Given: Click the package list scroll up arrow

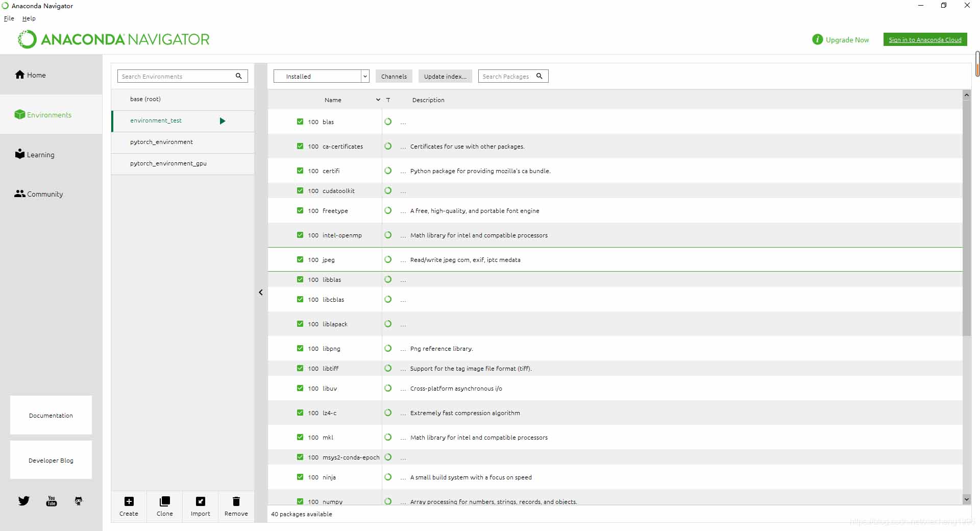Looking at the screenshot, I should (x=967, y=95).
